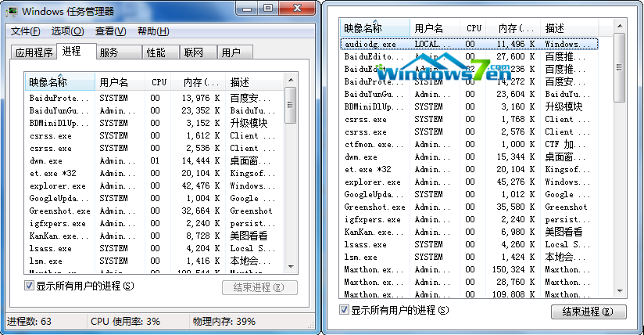Select dwm.exe process in right list
Screen dimensions: 644x335
469,157
